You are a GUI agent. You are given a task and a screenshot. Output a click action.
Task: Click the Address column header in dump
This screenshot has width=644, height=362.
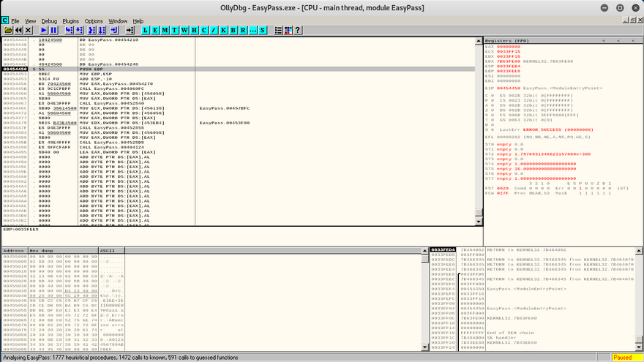[15, 250]
